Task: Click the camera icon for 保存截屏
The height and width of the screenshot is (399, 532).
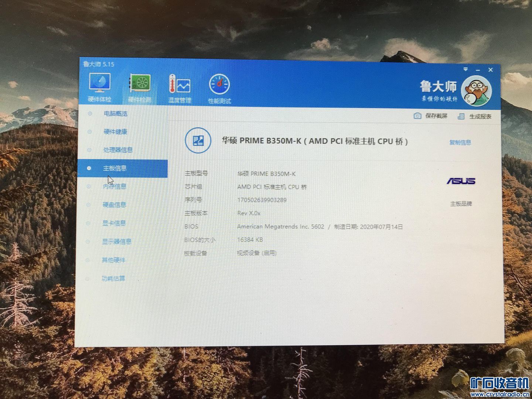Action: point(417,116)
